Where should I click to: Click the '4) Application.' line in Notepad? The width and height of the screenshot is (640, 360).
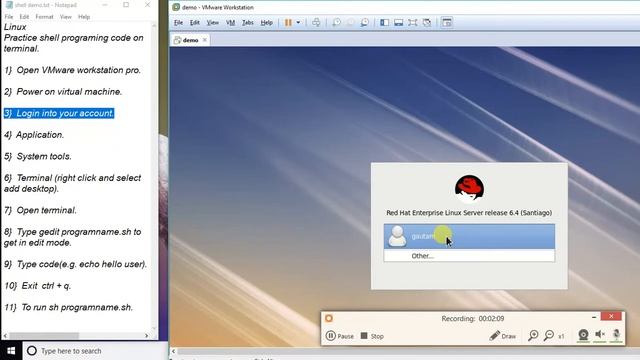pos(34,135)
